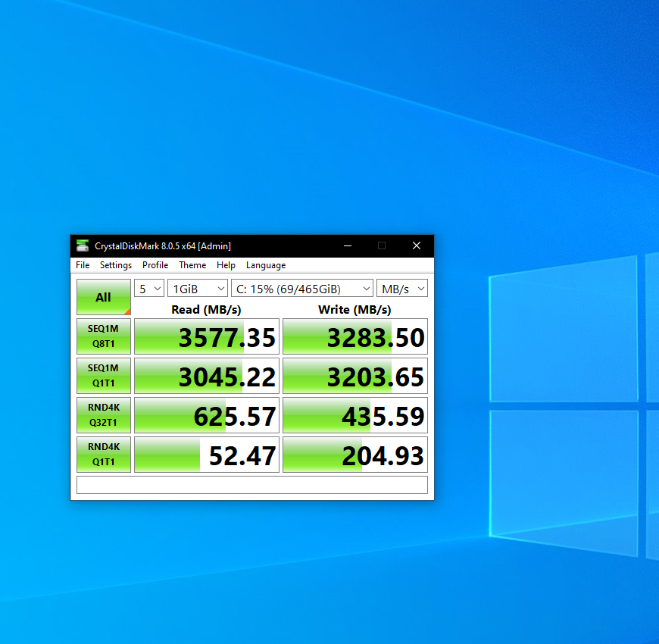
Task: Close the CrystalDiskMark window
Action: click(417, 246)
